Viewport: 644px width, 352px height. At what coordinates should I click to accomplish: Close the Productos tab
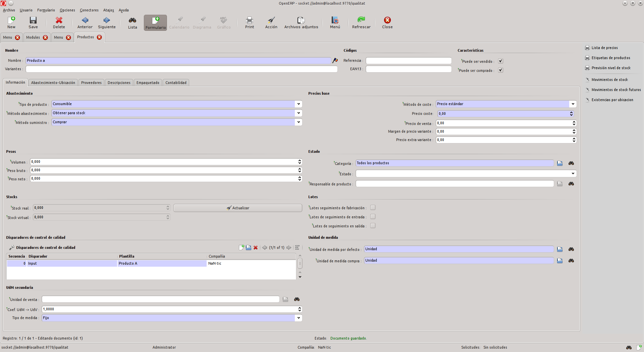pos(99,37)
